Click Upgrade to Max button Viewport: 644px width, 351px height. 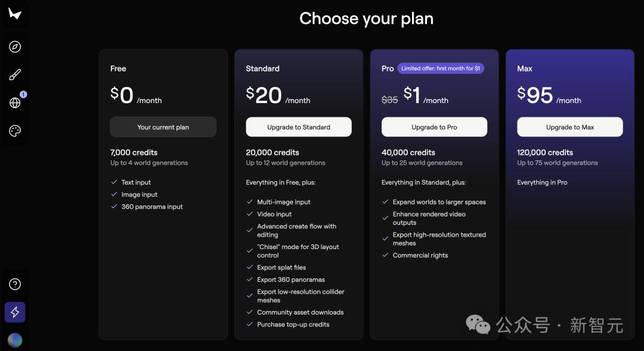569,128
